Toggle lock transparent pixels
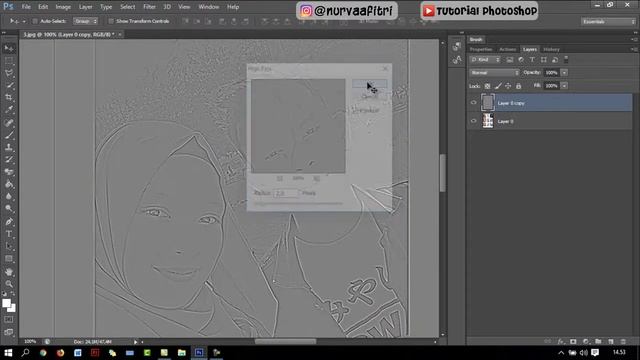This screenshot has width=640, height=360. tap(487, 86)
